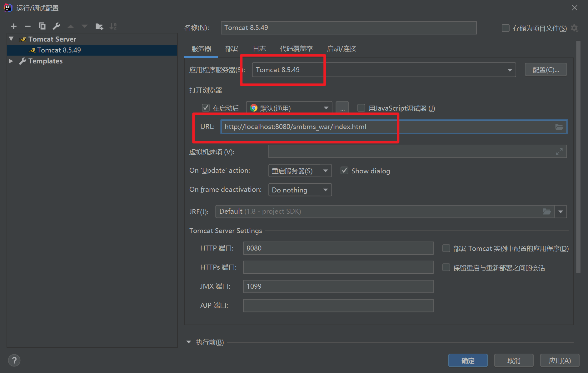Click the configuration Name field
The height and width of the screenshot is (373, 588).
(x=348, y=28)
